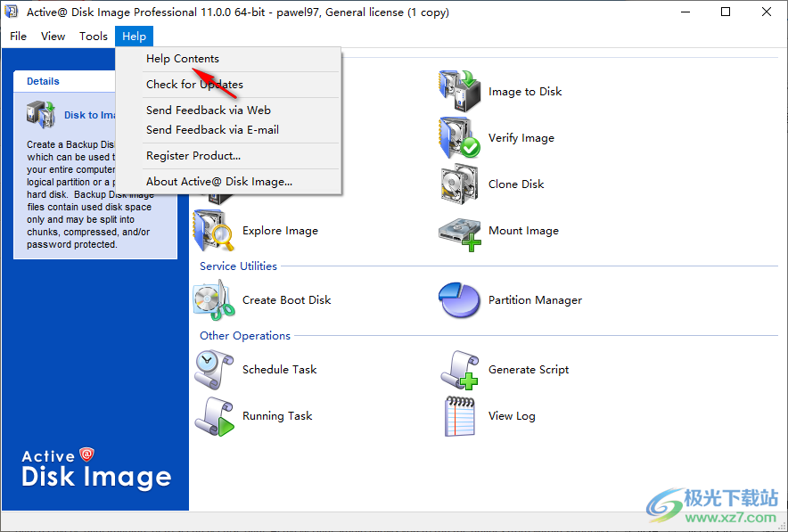Click the Verify Image icon

coord(459,138)
